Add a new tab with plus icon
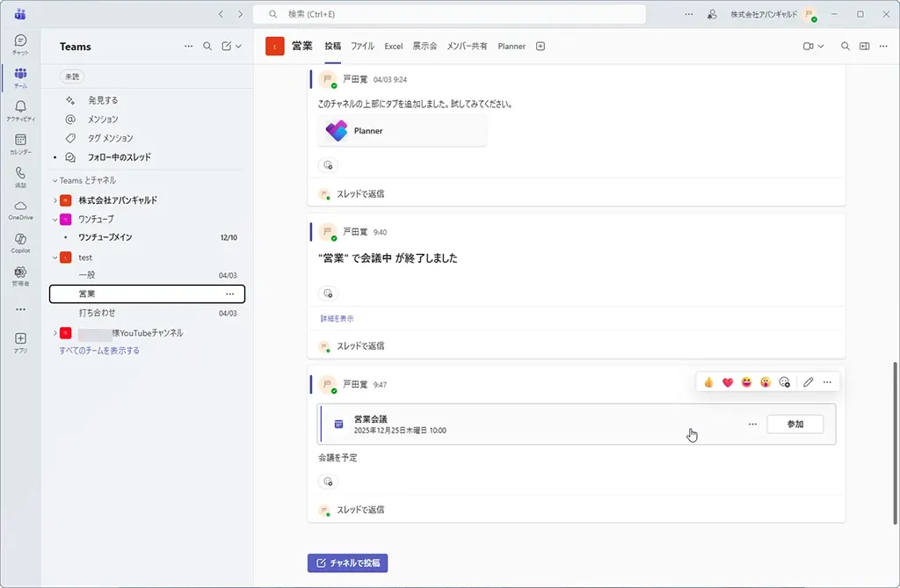 [x=541, y=47]
